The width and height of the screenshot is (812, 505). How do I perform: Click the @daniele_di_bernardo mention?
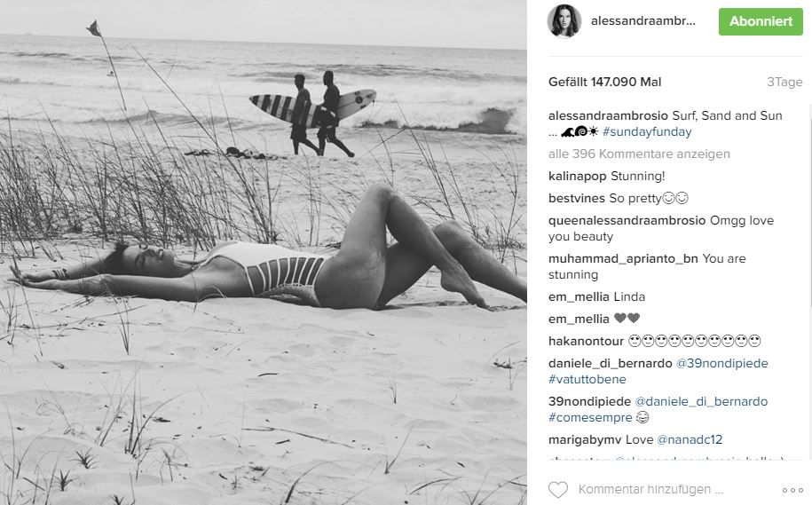point(701,401)
